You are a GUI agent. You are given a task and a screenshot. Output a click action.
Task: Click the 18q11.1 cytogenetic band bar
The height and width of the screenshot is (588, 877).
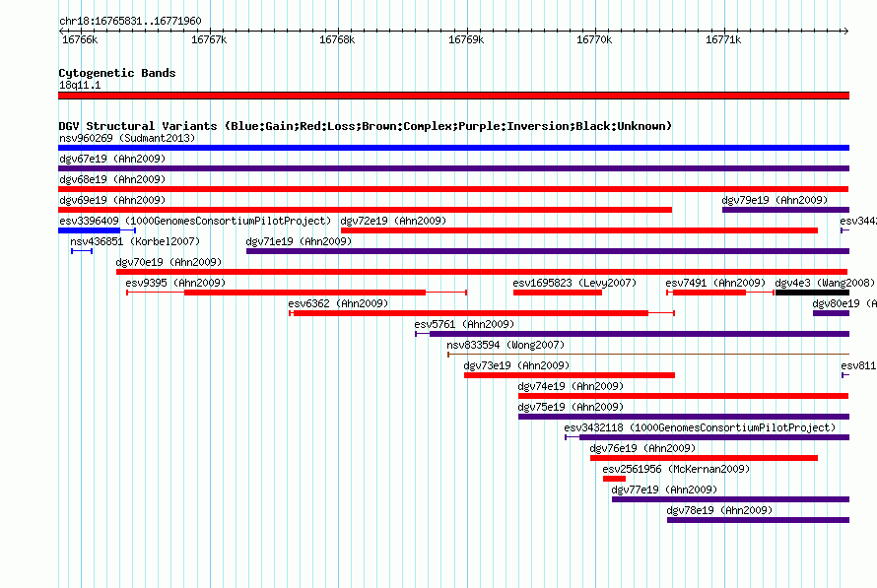pos(453,96)
